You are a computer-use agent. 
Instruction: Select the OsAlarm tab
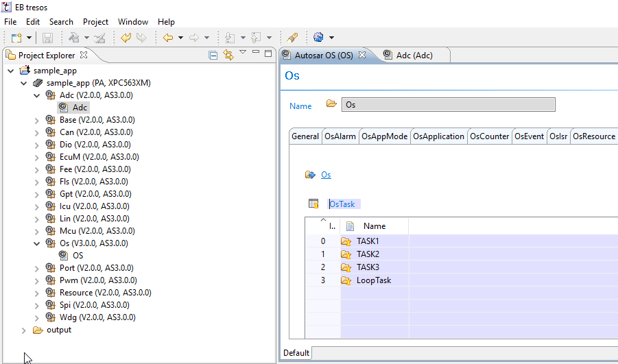[340, 136]
